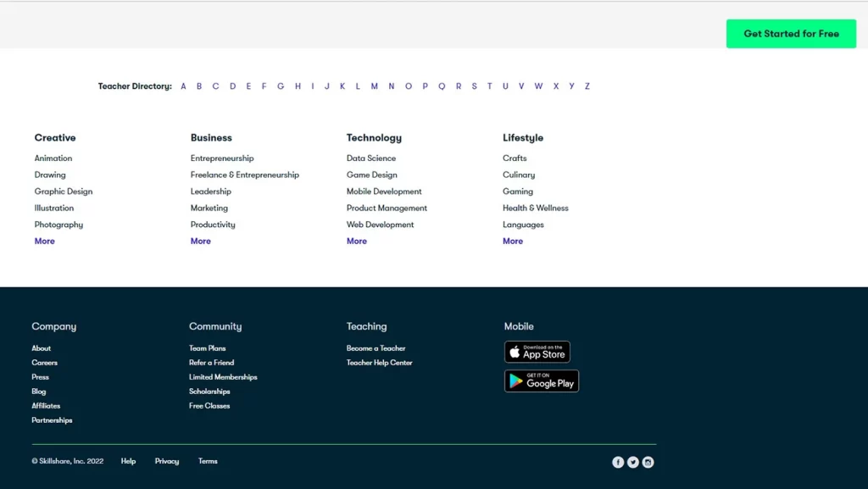Open Skillshare's Facebook page icon
The image size is (868, 489).
618,462
